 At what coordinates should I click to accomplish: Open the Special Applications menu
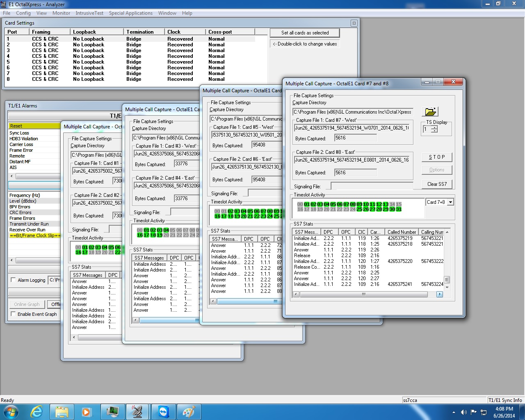coord(131,13)
